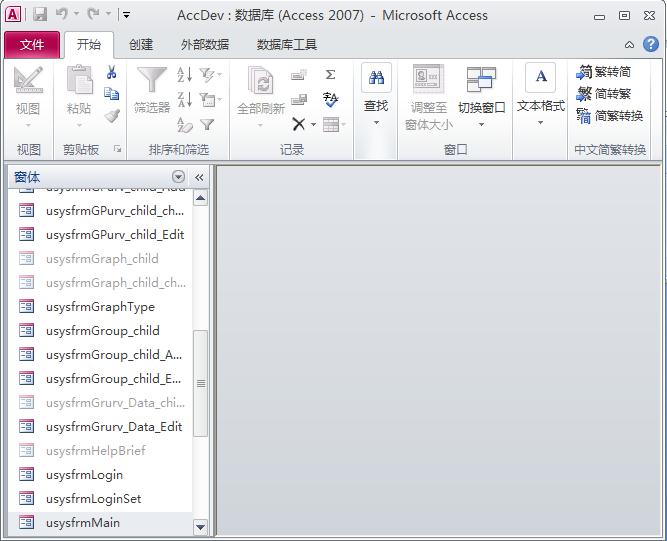Click the 繁转简 conversion button
The height and width of the screenshot is (541, 667).
[x=604, y=71]
